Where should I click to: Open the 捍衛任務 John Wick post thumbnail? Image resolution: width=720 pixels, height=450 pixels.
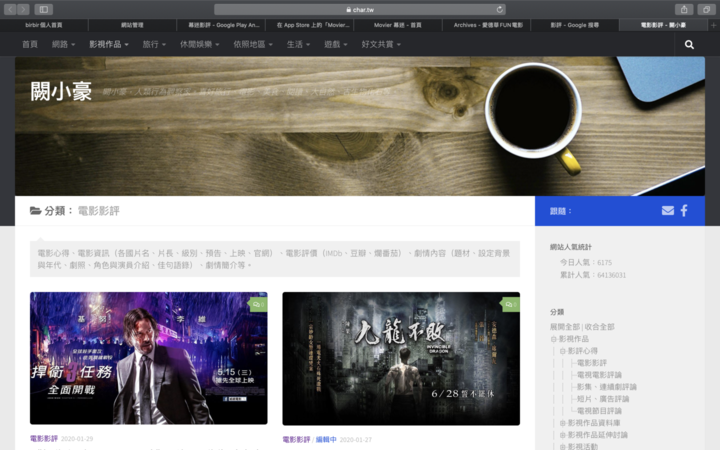tap(149, 358)
